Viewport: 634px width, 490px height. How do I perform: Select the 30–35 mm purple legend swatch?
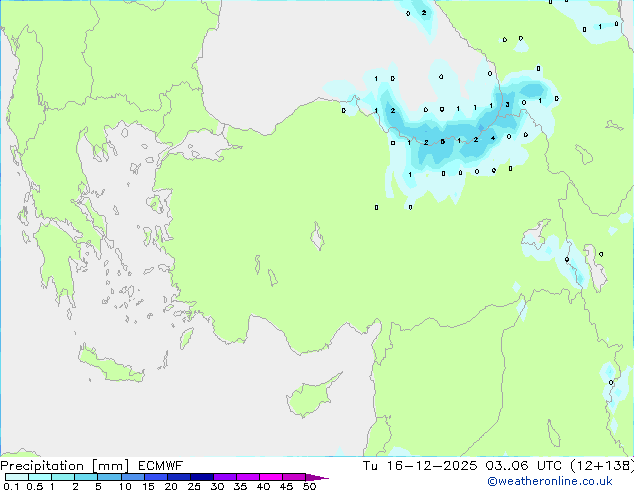click(x=224, y=477)
